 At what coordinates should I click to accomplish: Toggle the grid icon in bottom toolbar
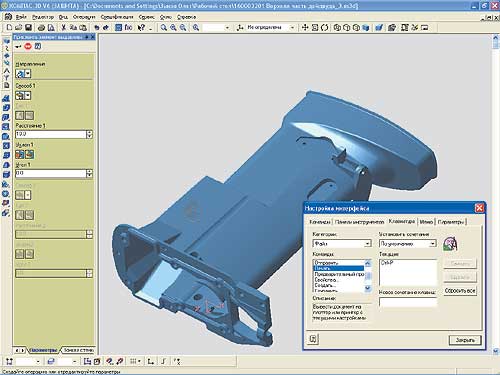[133, 361]
